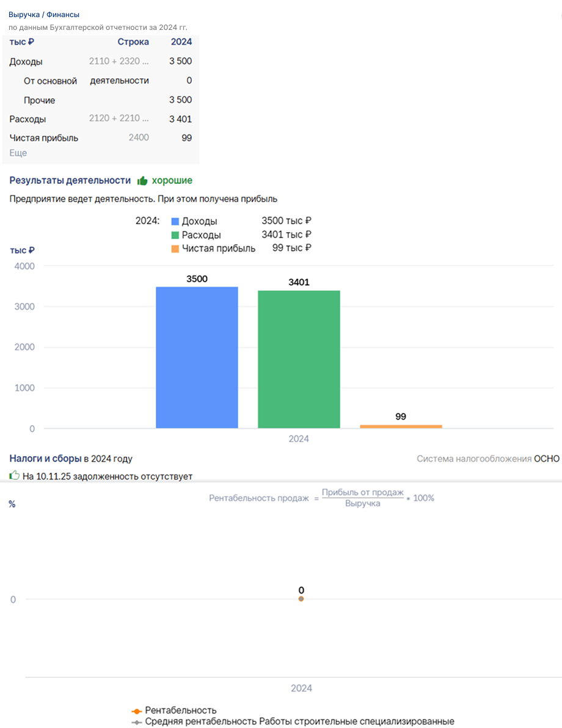The image size is (562, 728).
Task: Click the thin orange bar labeled 99
Action: 401,426
